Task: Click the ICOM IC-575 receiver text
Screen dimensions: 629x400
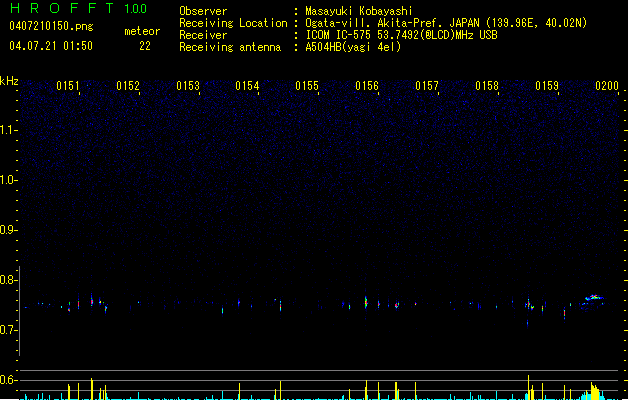Action: [401, 35]
